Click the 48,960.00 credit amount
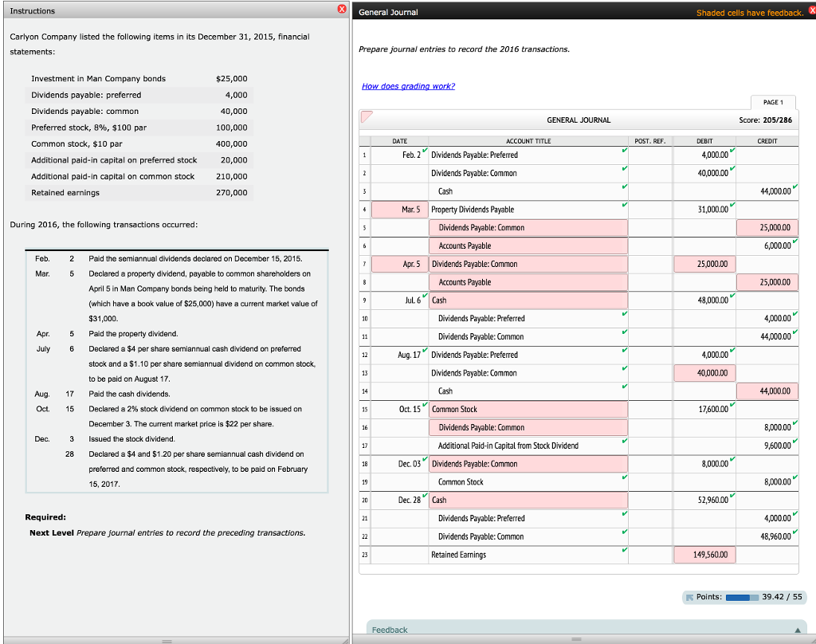816x644 pixels. tap(767, 536)
